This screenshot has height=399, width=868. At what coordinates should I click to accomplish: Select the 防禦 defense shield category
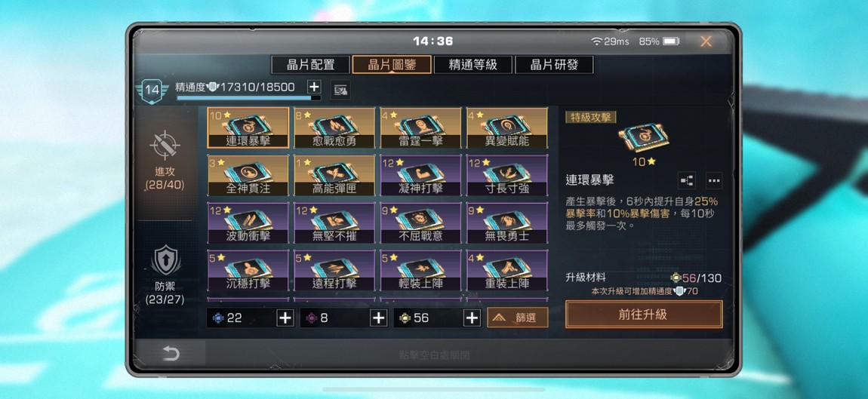[x=166, y=260]
